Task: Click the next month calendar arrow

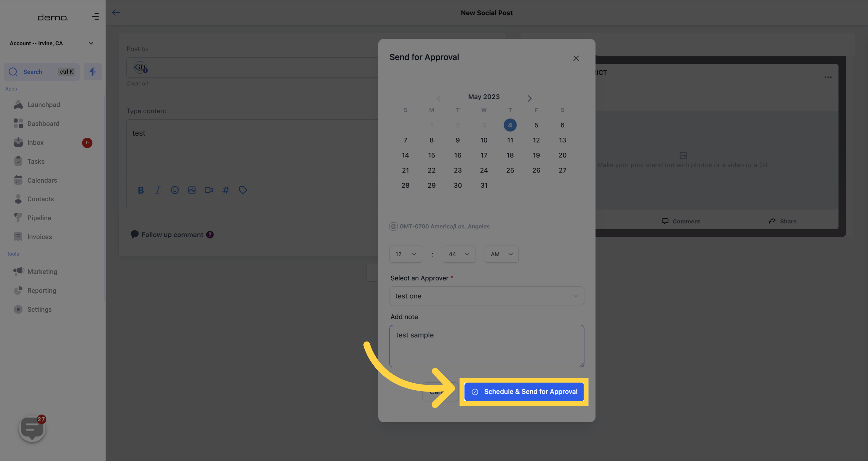Action: [x=529, y=98]
